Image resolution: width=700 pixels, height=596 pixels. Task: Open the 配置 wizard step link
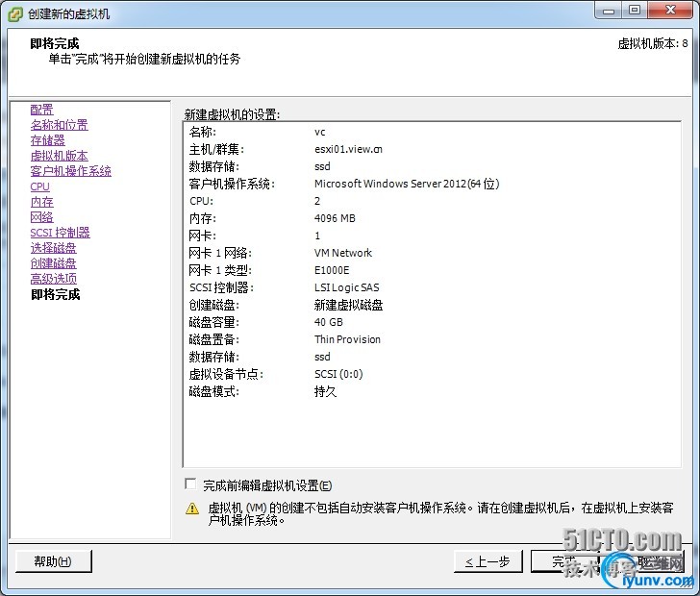[41, 110]
